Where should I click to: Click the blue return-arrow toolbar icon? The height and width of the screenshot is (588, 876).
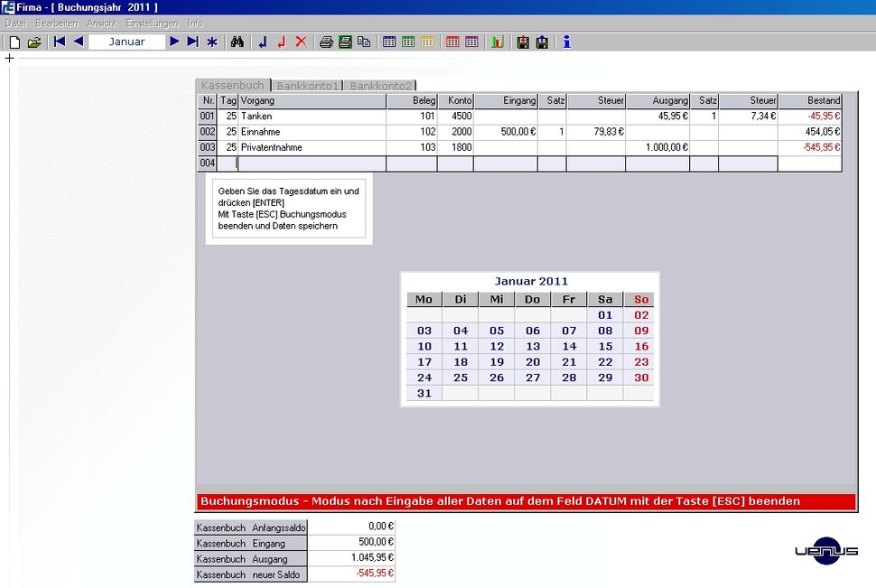(x=263, y=42)
